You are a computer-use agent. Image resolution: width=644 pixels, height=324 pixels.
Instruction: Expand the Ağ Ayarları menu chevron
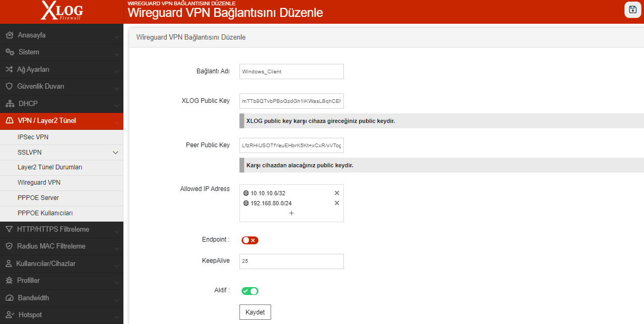pyautogui.click(x=116, y=71)
